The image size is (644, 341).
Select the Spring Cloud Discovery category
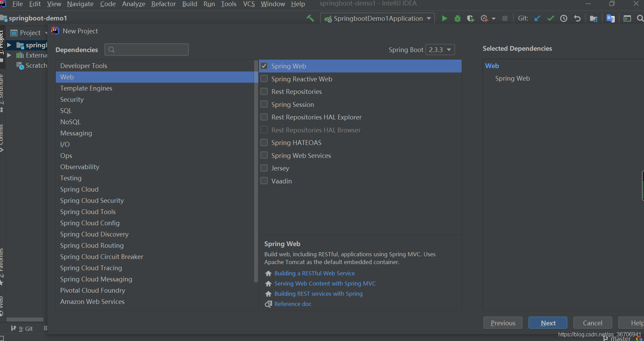(155, 234)
